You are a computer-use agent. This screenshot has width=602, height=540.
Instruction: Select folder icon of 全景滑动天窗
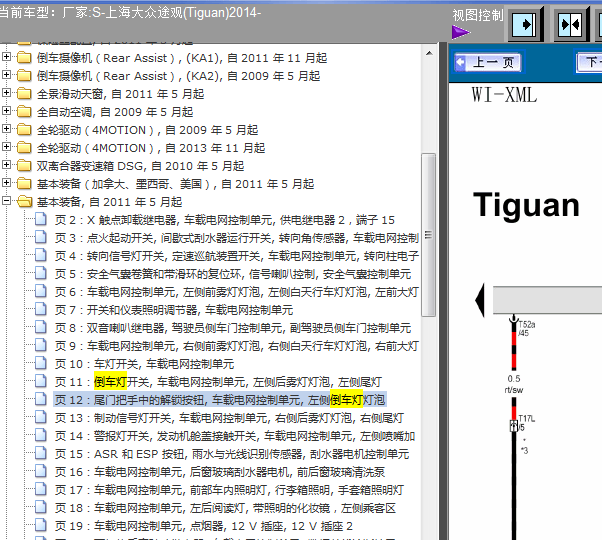[24, 93]
